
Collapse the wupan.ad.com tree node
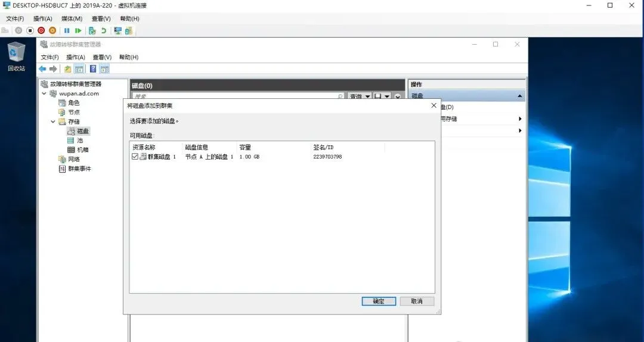click(x=44, y=94)
